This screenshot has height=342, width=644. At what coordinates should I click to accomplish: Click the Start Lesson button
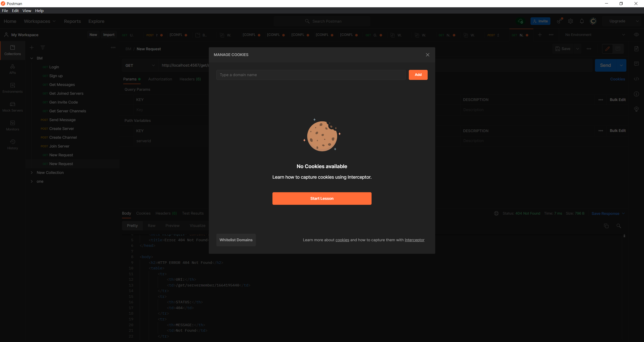click(x=322, y=198)
